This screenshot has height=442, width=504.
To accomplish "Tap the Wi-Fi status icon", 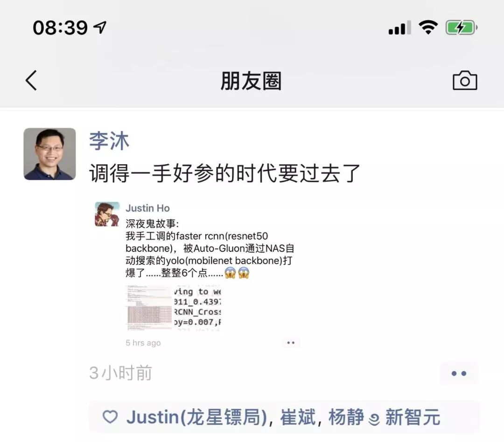I will click(x=428, y=28).
